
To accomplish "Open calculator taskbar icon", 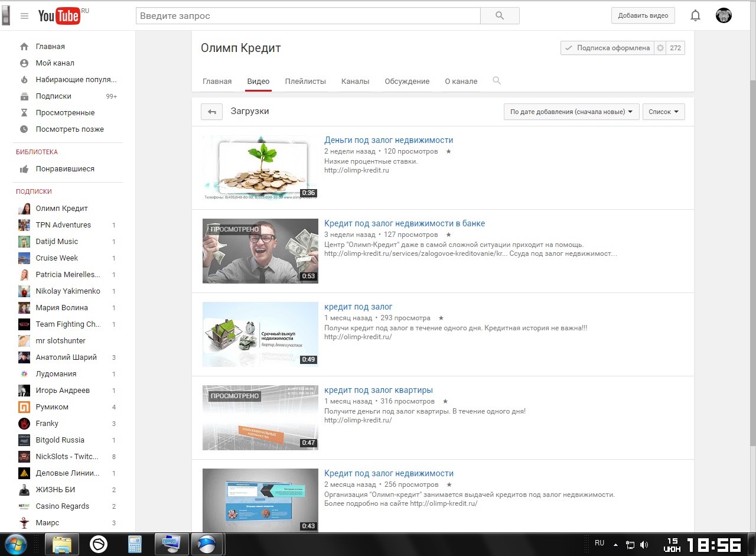I will point(135,544).
